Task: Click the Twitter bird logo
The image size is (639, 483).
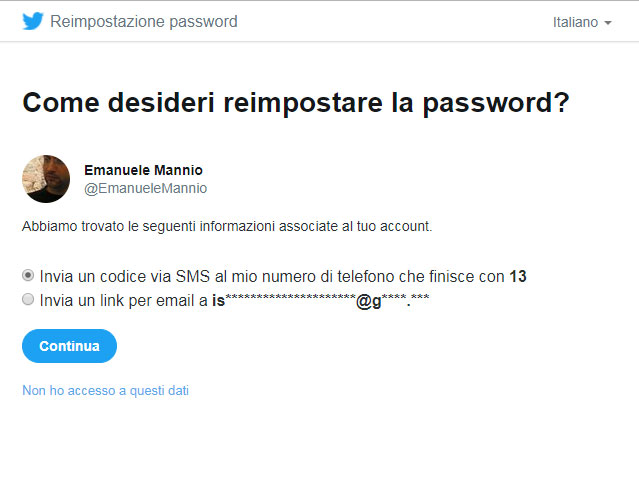Action: tap(33, 21)
